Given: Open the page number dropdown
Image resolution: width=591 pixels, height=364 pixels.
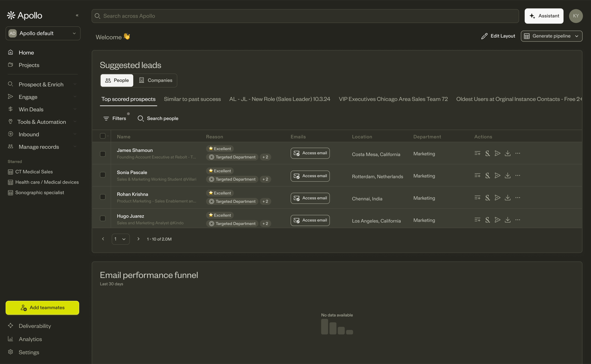Looking at the screenshot, I should 120,239.
